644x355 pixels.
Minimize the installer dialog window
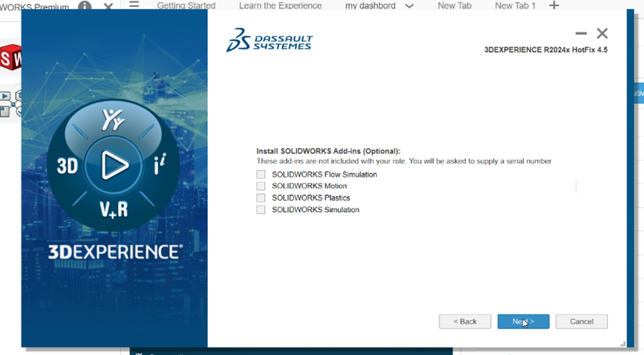(x=581, y=34)
